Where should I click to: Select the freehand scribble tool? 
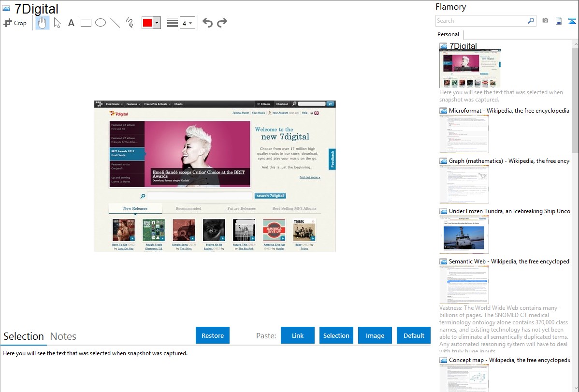pos(130,23)
